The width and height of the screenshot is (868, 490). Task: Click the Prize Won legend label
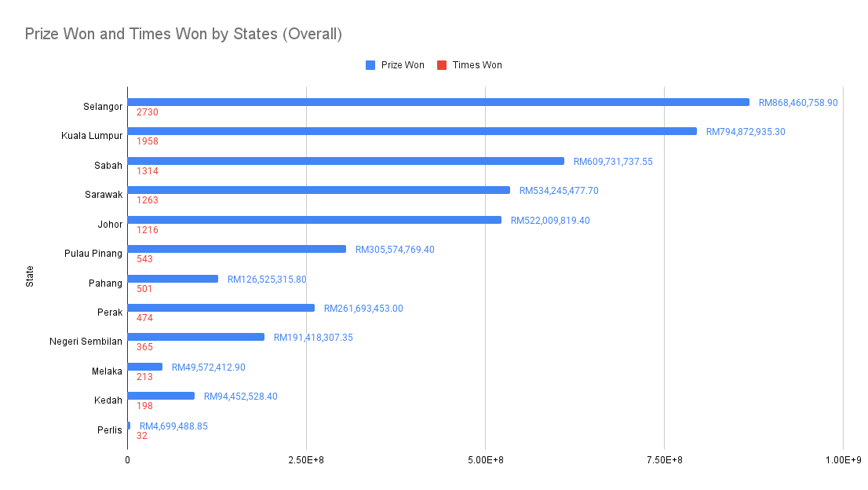(403, 65)
